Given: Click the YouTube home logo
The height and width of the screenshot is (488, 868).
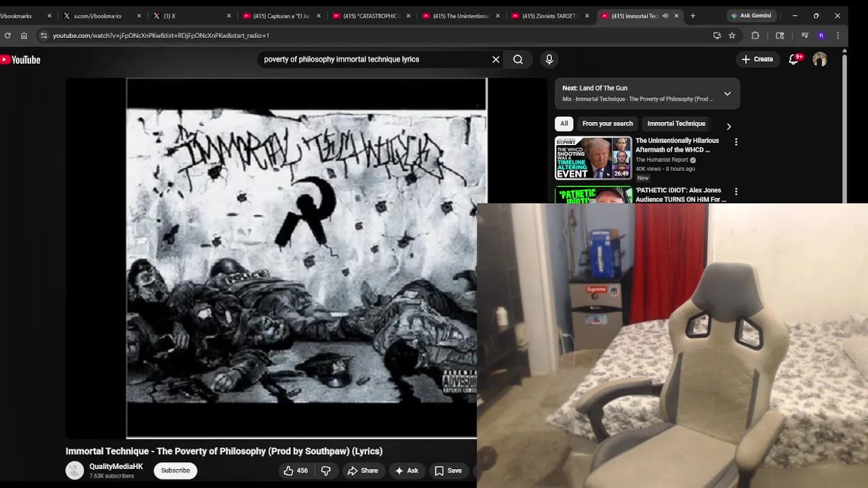Looking at the screenshot, I should [20, 60].
